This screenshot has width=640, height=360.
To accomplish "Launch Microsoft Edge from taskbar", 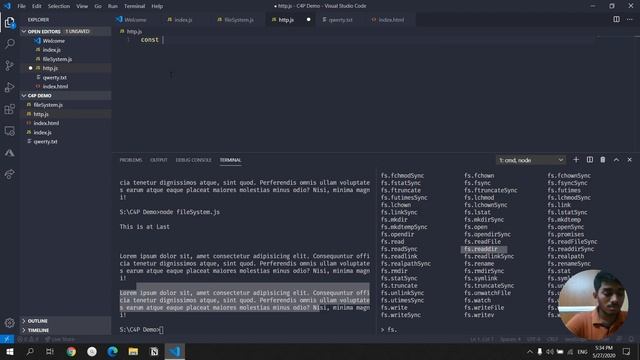I will [113, 351].
